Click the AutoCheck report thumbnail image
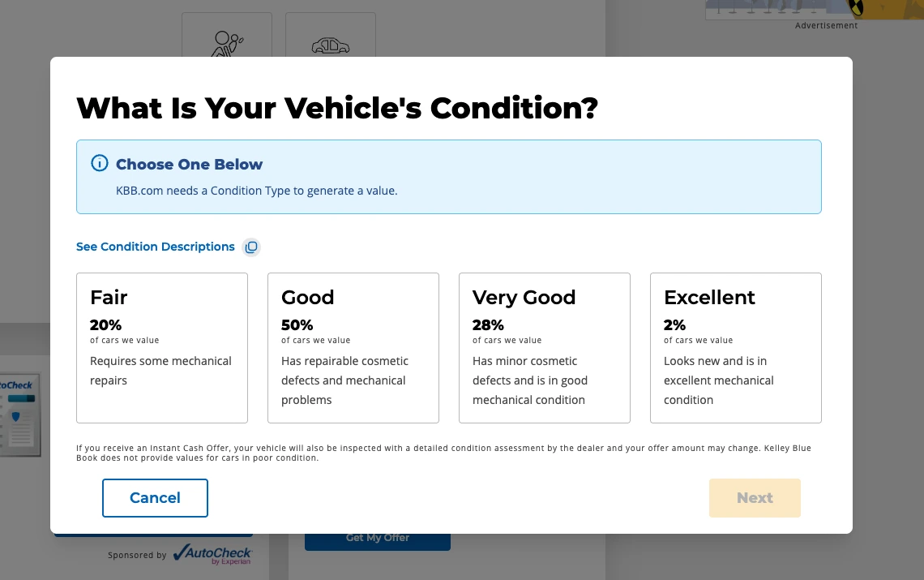Image resolution: width=924 pixels, height=580 pixels. coord(20,415)
